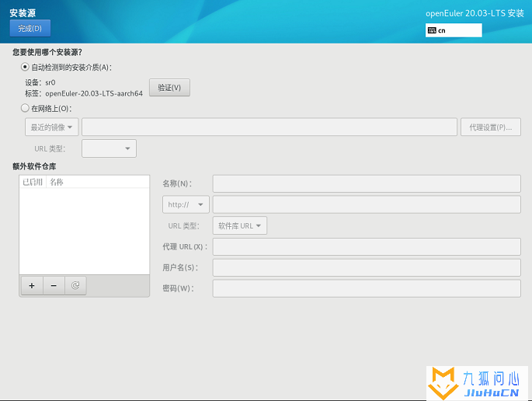This screenshot has width=532, height=401.
Task: Expand the http:// protocol dropdown
Action: point(186,204)
